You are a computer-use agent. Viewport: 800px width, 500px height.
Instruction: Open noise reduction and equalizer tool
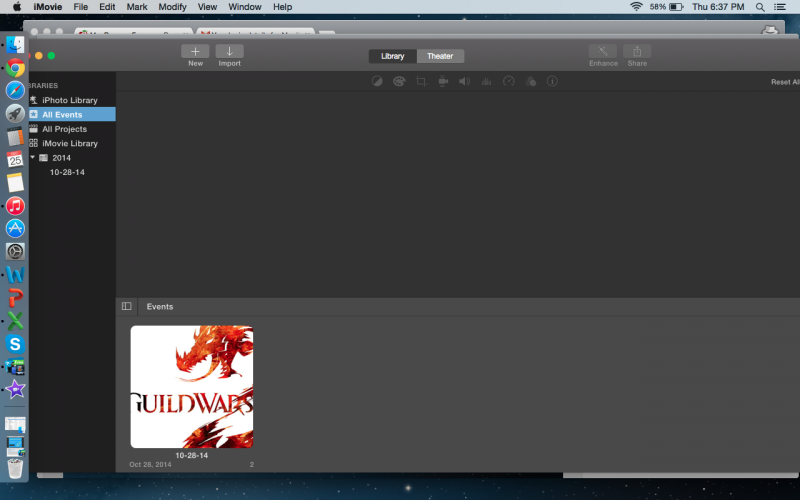click(x=486, y=81)
